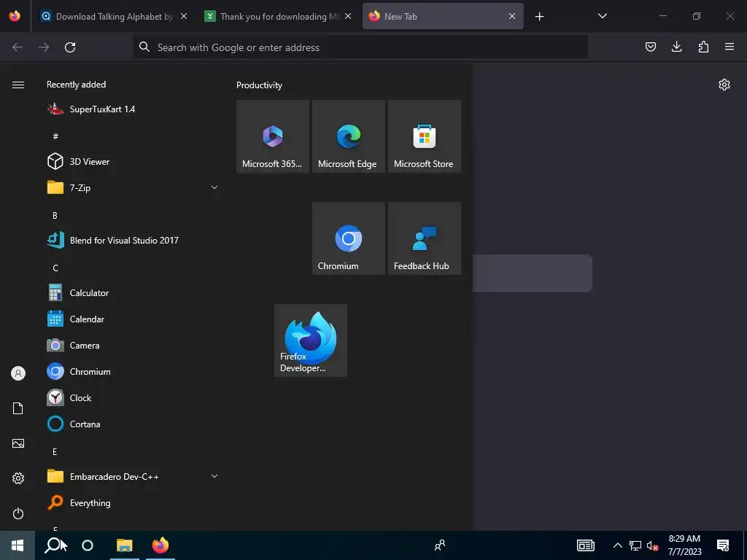Image resolution: width=747 pixels, height=560 pixels.
Task: Close the New Tab tab
Action: click(511, 16)
